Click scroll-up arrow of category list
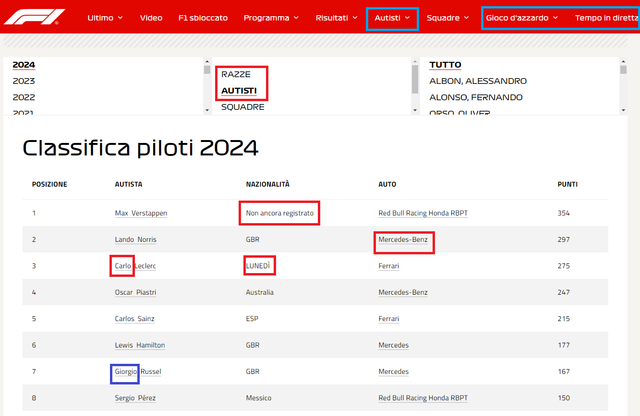Image resolution: width=640 pixels, height=416 pixels. pos(415,61)
